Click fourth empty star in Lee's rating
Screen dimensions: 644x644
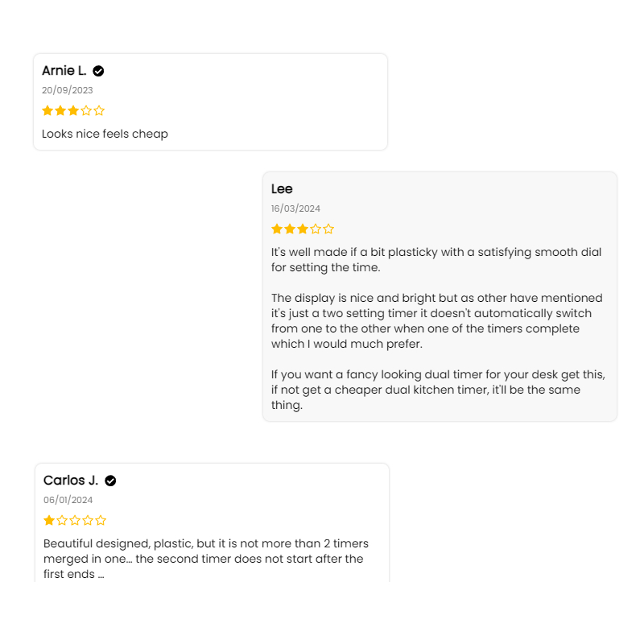click(316, 229)
